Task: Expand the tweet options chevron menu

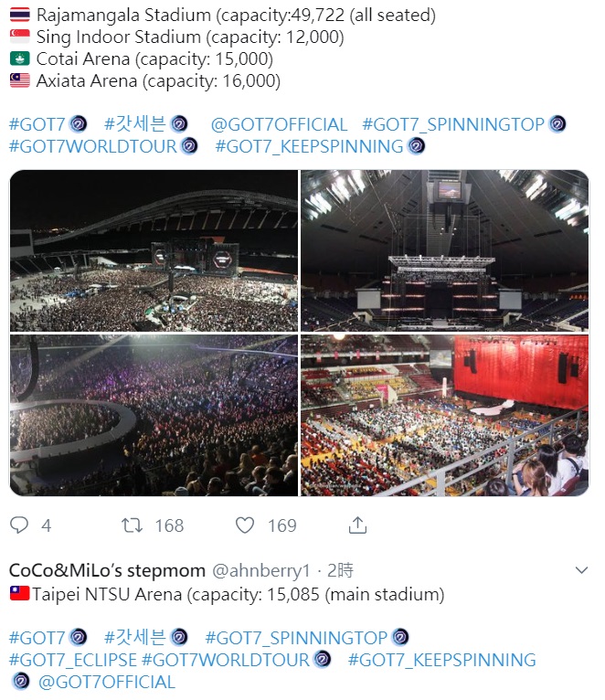Action: [x=581, y=570]
